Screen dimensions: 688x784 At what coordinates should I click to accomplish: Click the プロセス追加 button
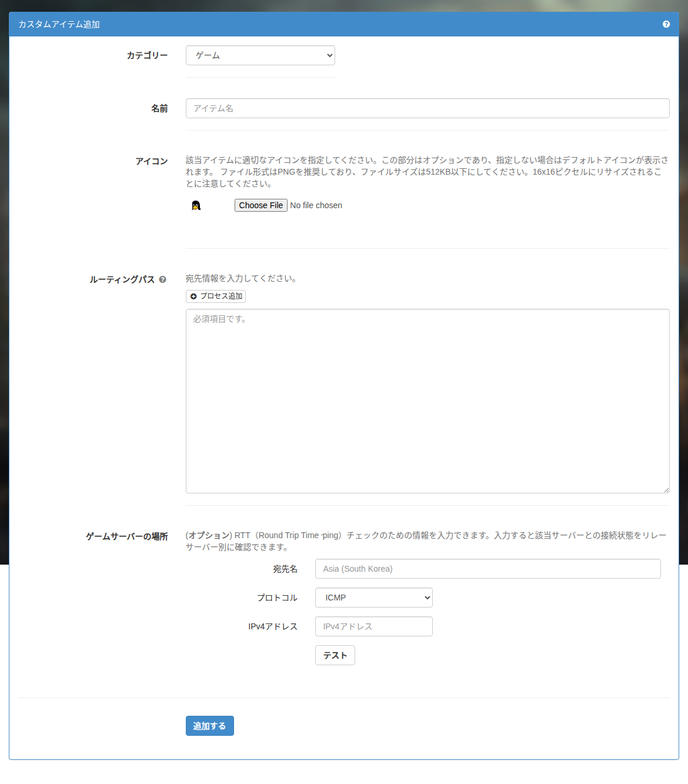pyautogui.click(x=216, y=296)
